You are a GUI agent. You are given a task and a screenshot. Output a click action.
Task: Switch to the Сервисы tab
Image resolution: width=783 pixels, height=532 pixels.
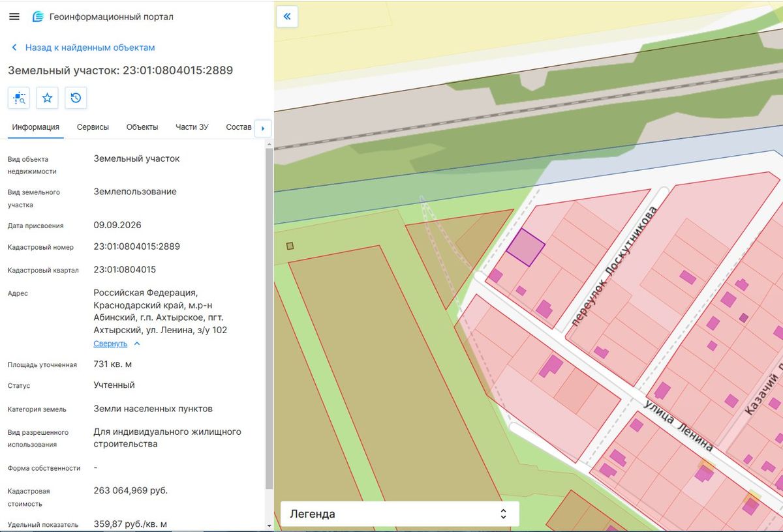tap(93, 127)
